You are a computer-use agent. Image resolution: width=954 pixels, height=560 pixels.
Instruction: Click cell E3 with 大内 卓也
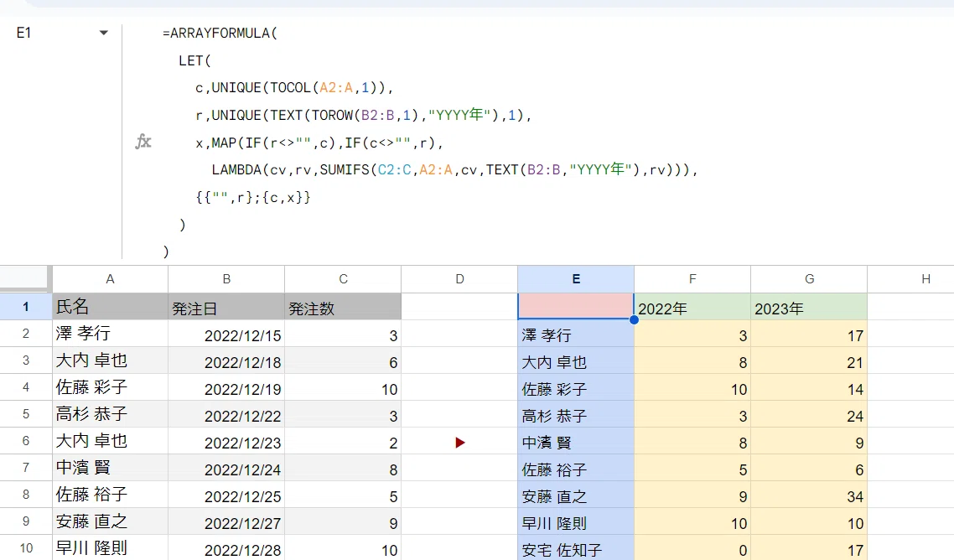576,360
